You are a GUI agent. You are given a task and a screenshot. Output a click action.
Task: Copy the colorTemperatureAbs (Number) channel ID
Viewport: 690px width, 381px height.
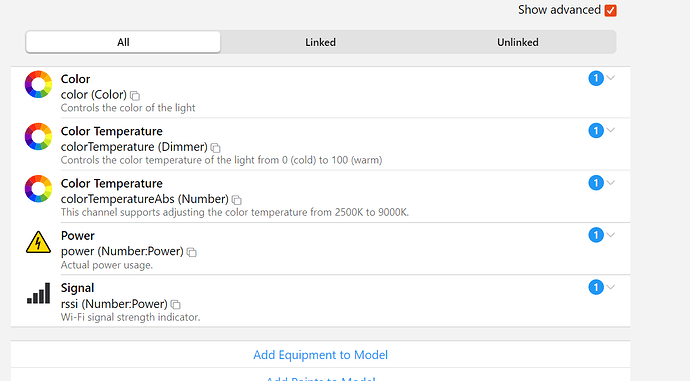pyautogui.click(x=237, y=200)
